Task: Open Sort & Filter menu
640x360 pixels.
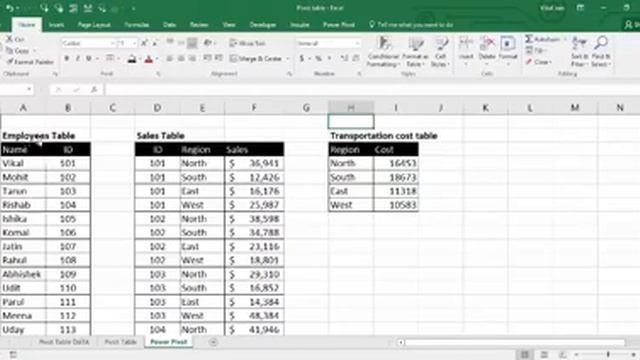Action: point(579,51)
